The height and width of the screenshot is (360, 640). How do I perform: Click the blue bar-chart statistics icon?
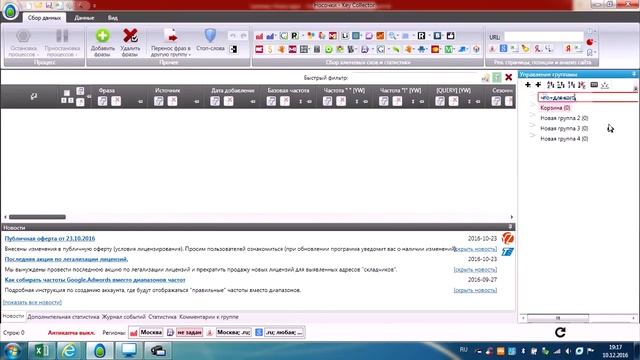pos(270,36)
